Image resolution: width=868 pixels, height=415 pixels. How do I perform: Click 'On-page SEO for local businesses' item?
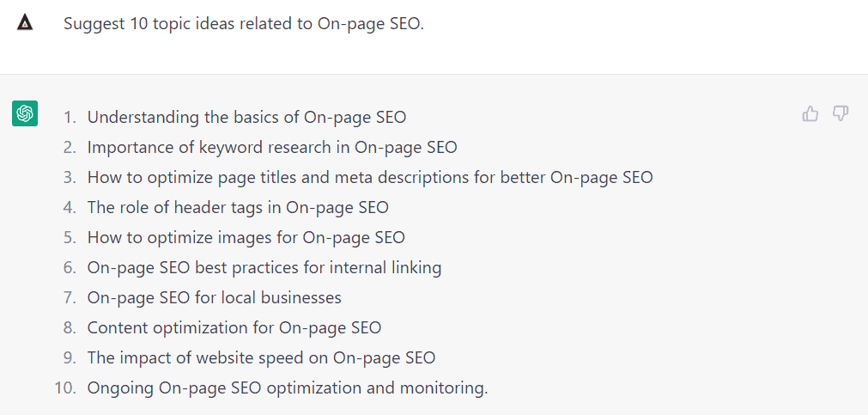(x=215, y=297)
